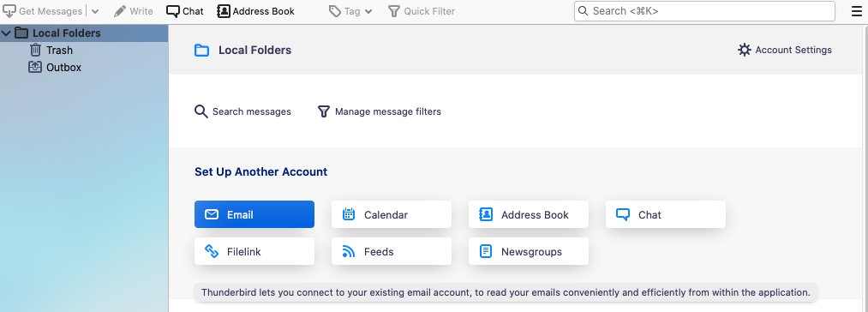The height and width of the screenshot is (312, 868).
Task: Set up a Calendar
Action: click(x=392, y=214)
